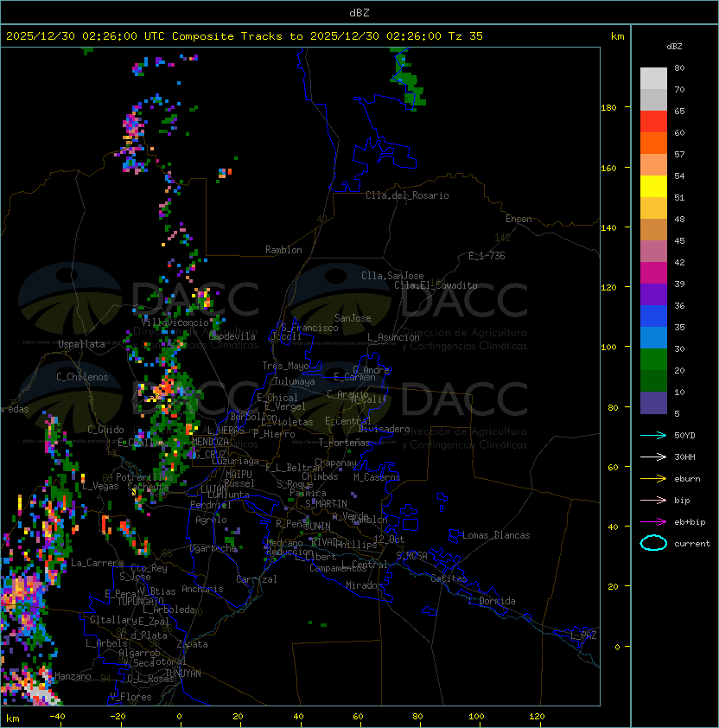Select the 'TUNUYAN' city label
719x728 pixels.
(x=183, y=674)
